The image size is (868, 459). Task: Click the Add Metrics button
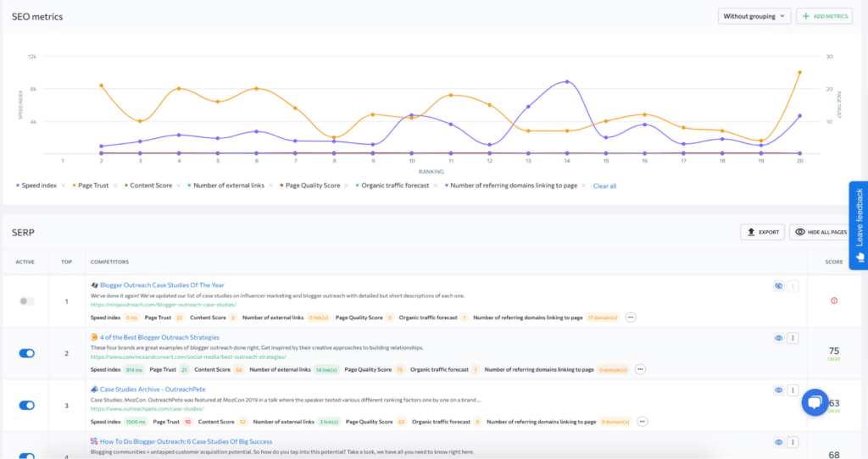tap(824, 16)
